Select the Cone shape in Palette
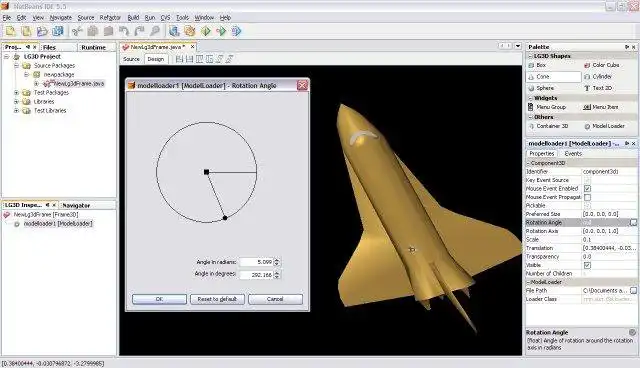Screen dimensions: 640x368 pos(554,77)
